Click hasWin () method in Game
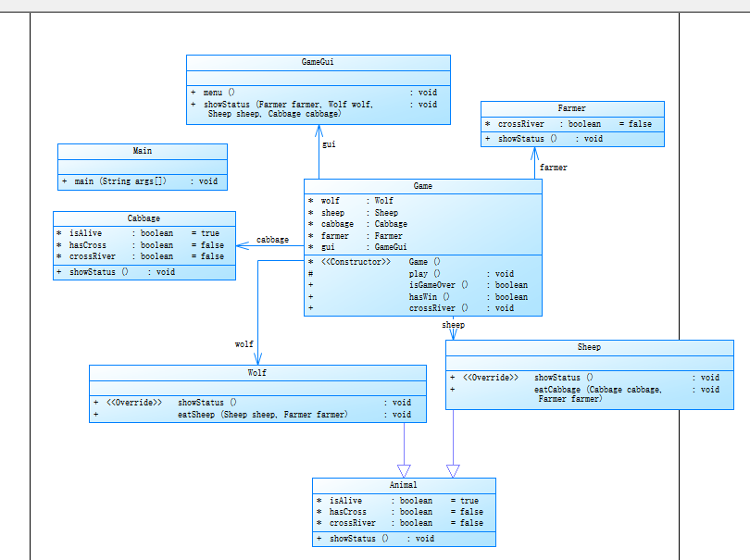Screen dimensions: 750x560 point(418,297)
